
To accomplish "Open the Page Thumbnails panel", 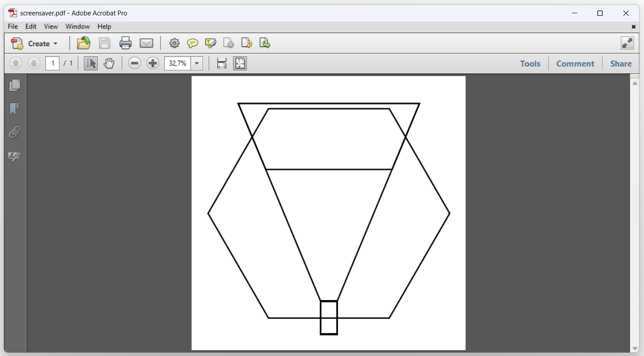I will (15, 85).
